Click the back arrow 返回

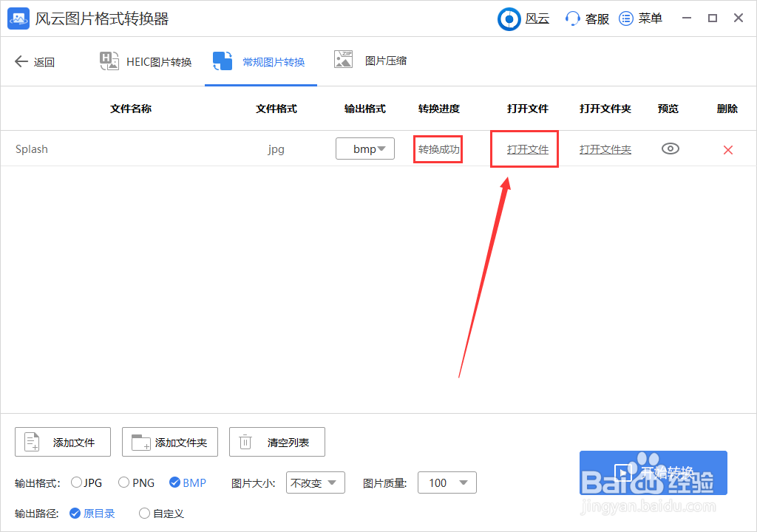22,61
